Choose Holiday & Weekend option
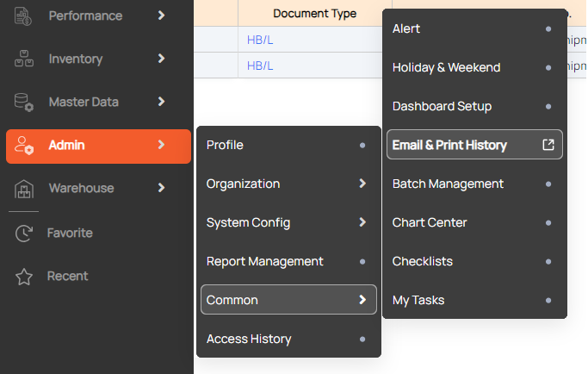Viewport: 588px width, 374px height. [x=446, y=67]
